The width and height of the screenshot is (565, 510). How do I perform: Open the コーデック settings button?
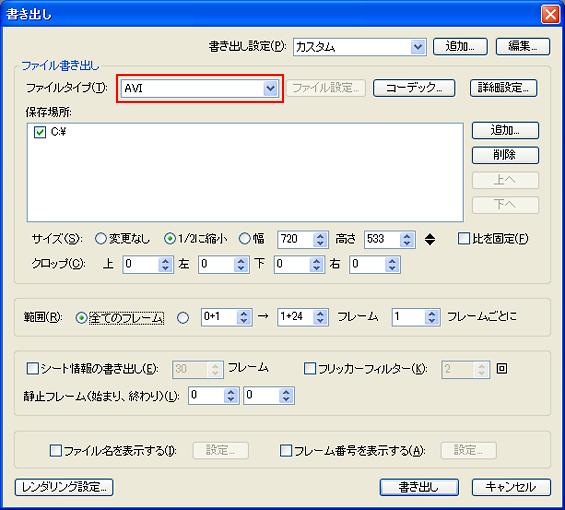tap(414, 88)
